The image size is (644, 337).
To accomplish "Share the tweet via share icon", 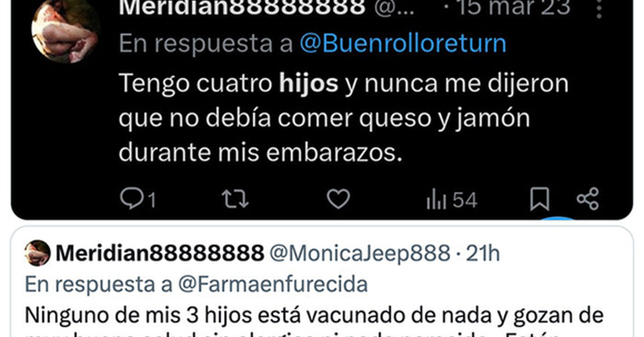I will pos(588,199).
